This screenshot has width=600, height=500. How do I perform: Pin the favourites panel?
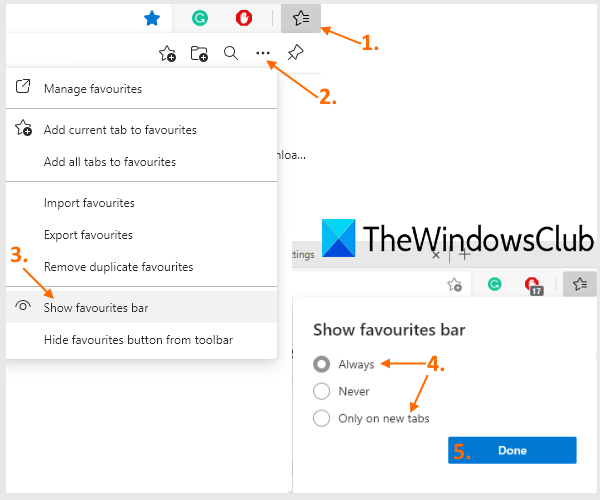pos(295,52)
